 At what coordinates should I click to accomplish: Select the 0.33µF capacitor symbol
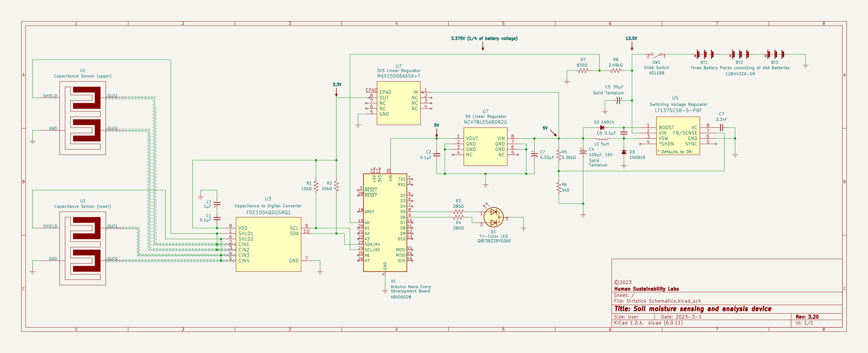(534, 155)
